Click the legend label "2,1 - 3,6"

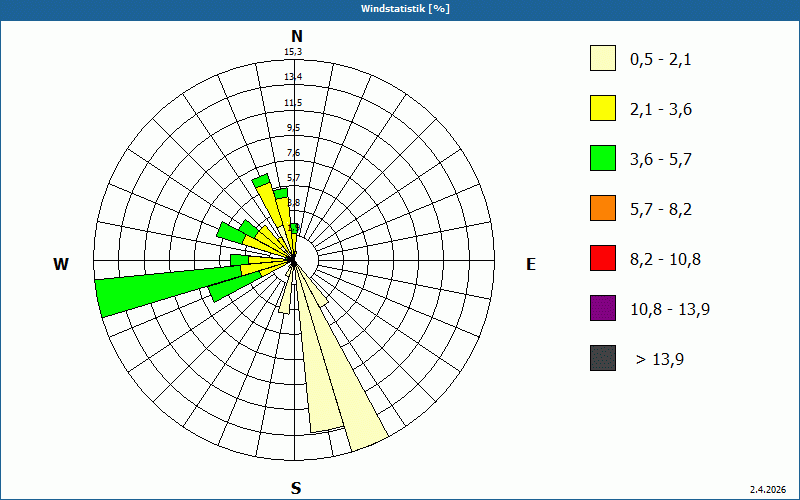pos(661,110)
